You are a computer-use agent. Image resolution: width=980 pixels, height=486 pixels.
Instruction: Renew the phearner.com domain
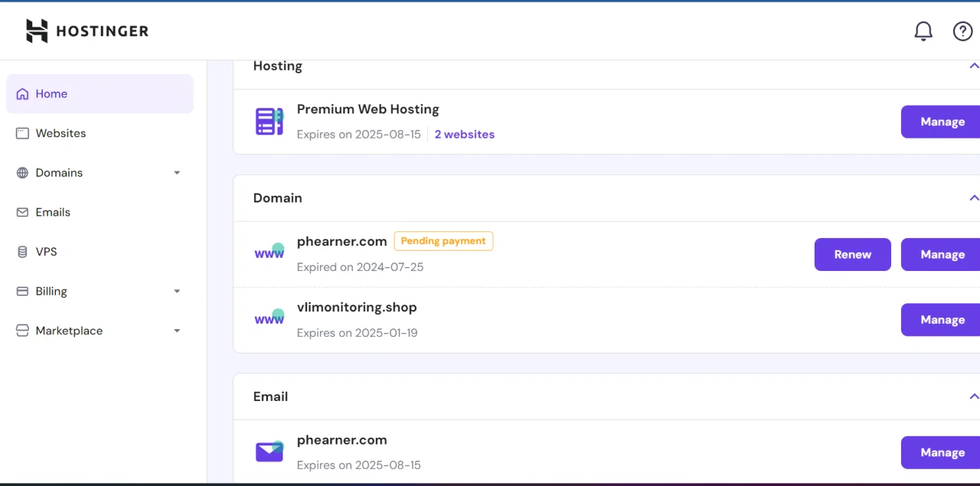click(x=853, y=254)
